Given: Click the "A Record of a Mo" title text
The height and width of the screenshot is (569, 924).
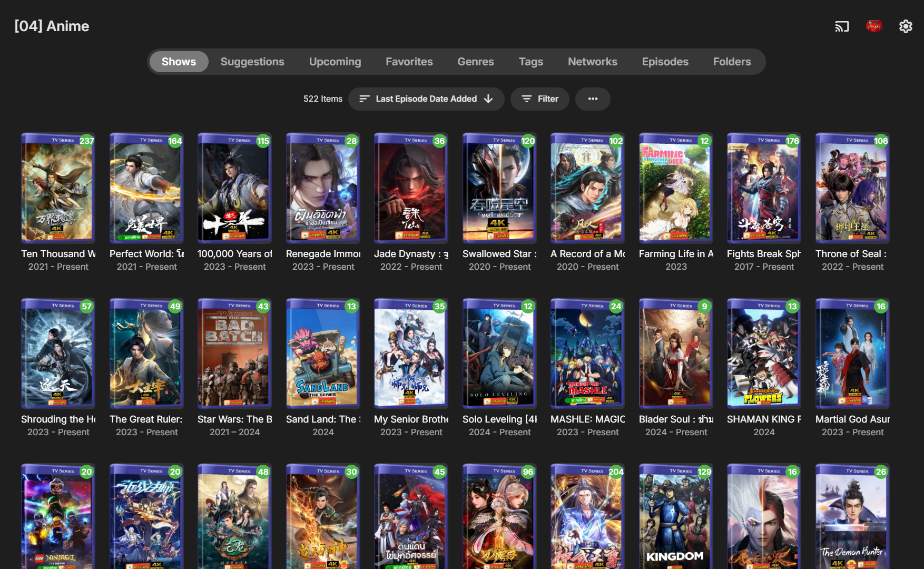Looking at the screenshot, I should click(587, 254).
